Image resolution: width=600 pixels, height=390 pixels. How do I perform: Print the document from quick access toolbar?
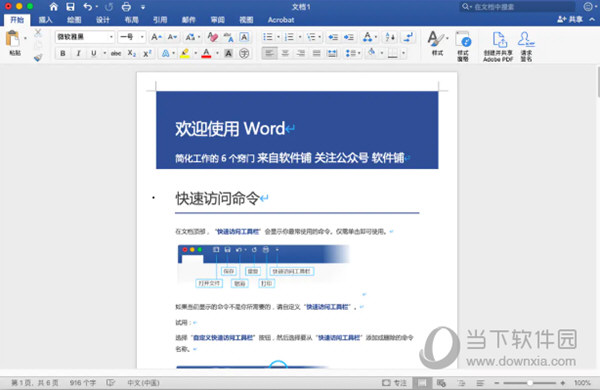tap(126, 7)
